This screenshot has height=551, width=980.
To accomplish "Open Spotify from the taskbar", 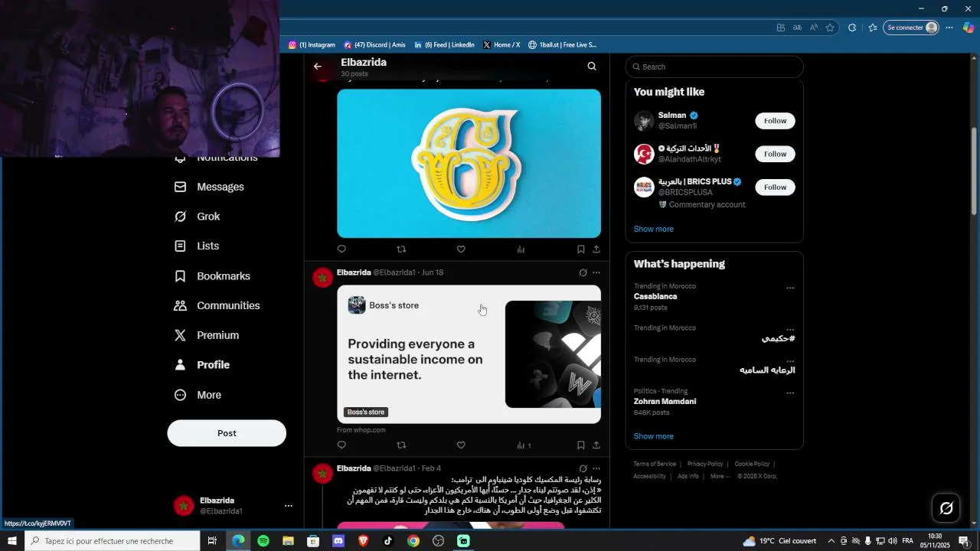I will (263, 541).
